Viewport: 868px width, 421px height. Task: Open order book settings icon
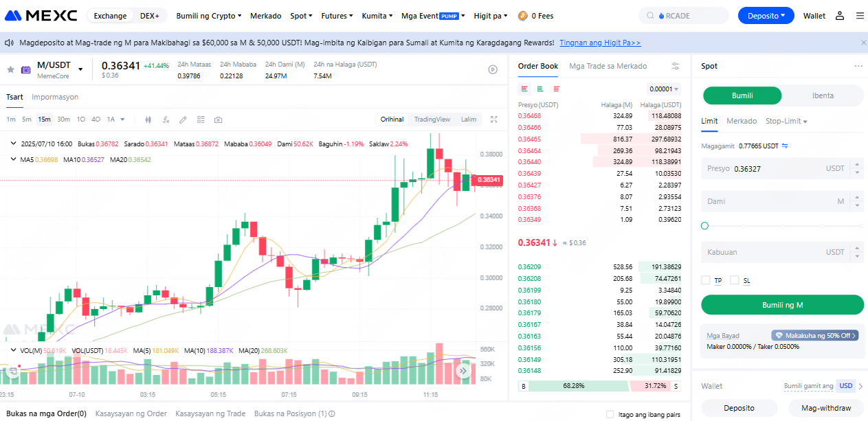[x=676, y=66]
